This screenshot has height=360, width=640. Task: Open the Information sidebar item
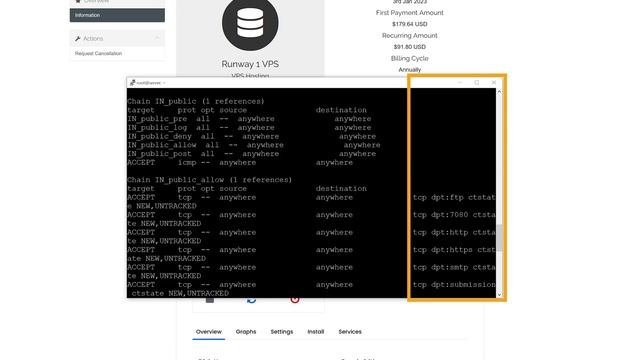(117, 15)
